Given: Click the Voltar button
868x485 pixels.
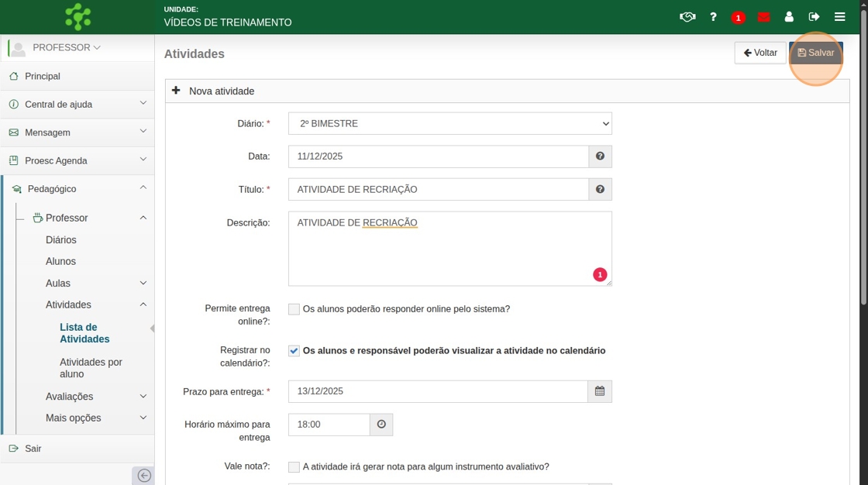Looking at the screenshot, I should pos(760,53).
